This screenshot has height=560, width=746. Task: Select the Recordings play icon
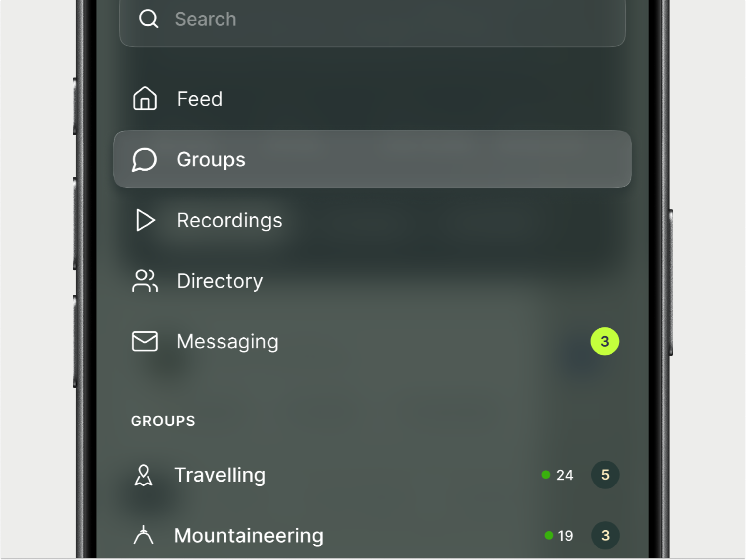(145, 220)
